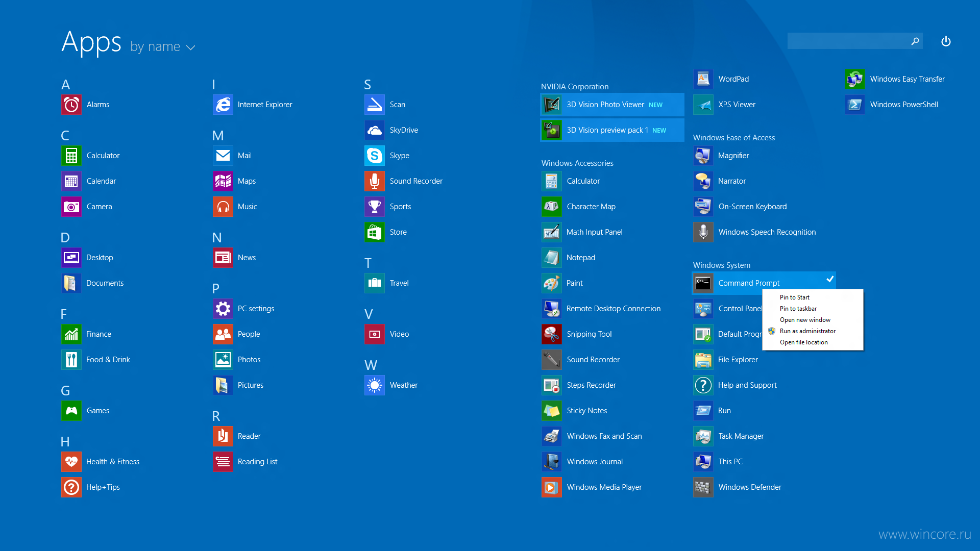
Task: Open 'Math Input Panel' entry
Action: (x=583, y=232)
